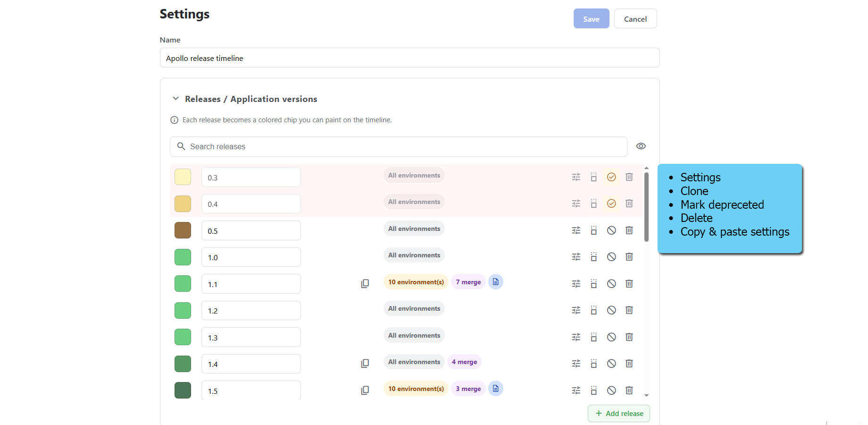Delete release 1.4 via trash icon

pyautogui.click(x=629, y=364)
